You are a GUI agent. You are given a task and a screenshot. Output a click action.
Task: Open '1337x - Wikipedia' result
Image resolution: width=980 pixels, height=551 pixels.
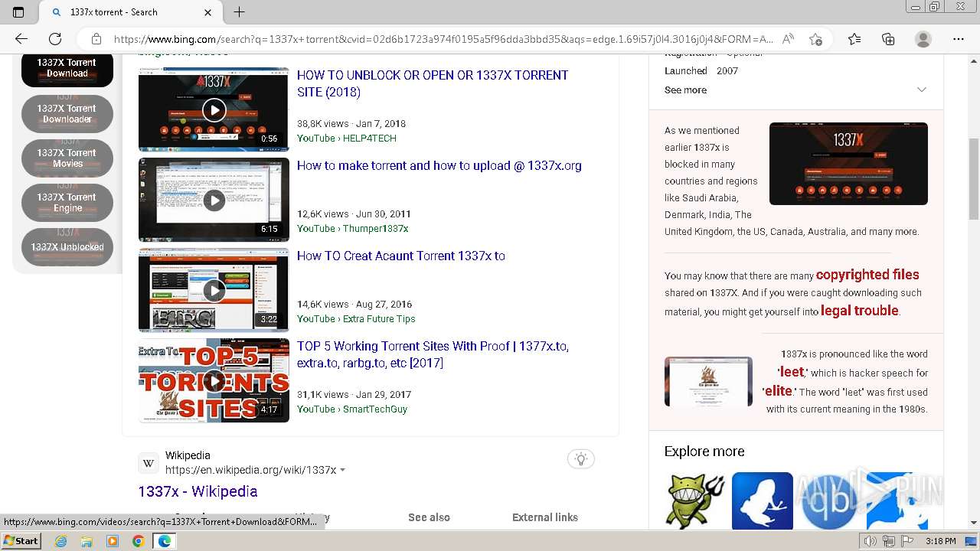pos(198,491)
